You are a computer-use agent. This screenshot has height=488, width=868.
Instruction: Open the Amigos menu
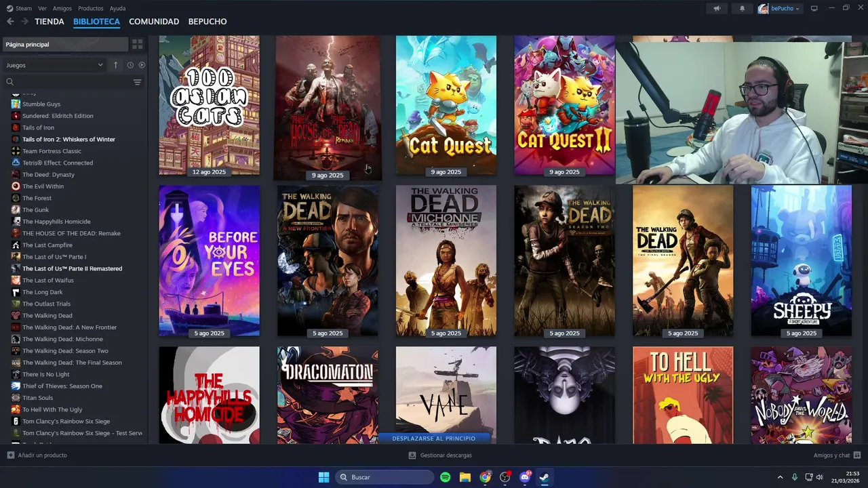point(62,8)
